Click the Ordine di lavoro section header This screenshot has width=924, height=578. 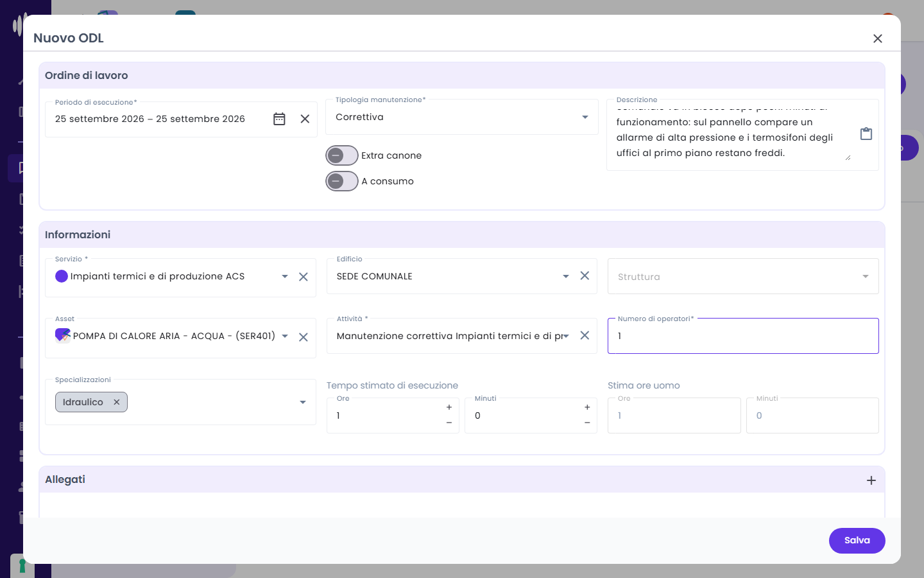coord(462,75)
